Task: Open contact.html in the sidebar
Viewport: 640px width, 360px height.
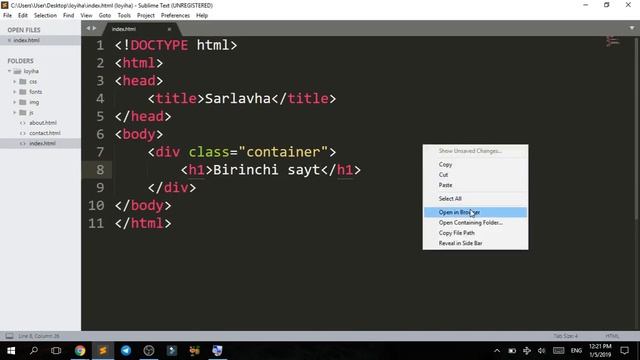Action: coord(44,133)
